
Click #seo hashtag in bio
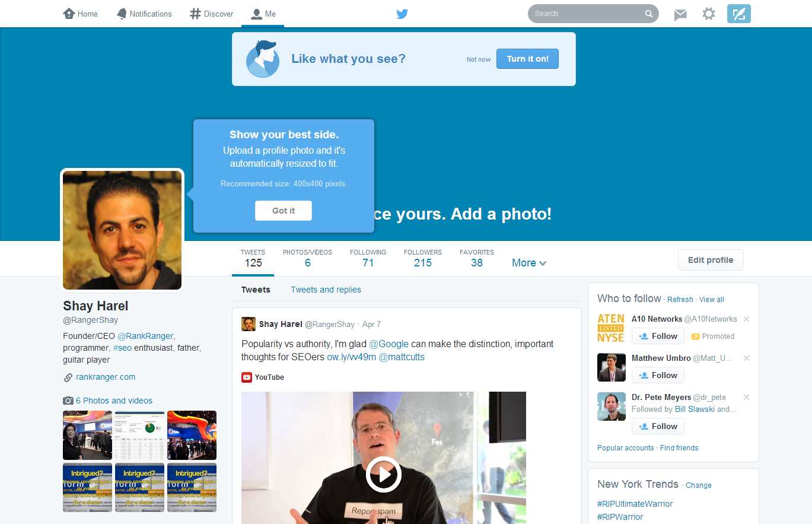[122, 348]
